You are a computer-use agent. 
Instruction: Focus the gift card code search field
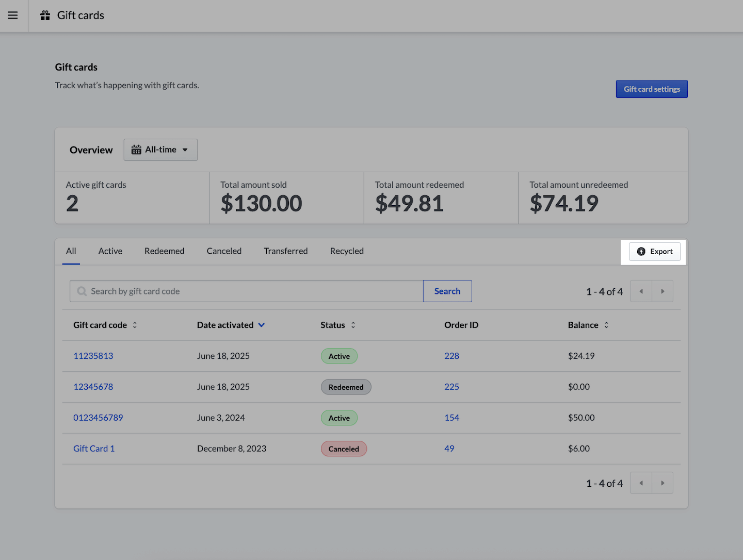coord(253,291)
